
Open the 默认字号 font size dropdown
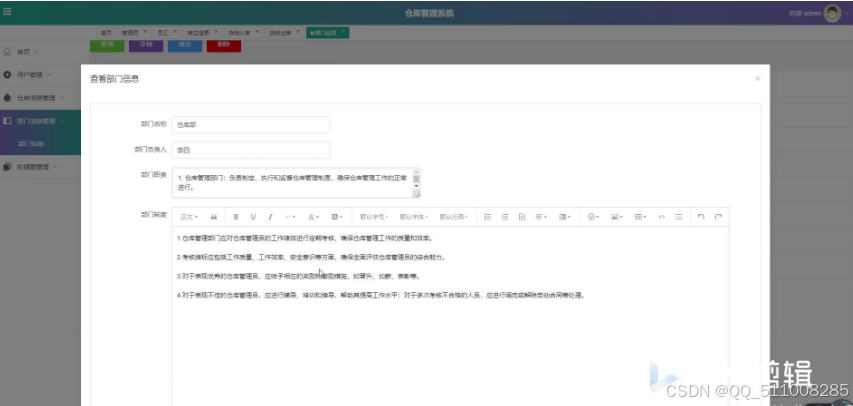click(x=374, y=217)
